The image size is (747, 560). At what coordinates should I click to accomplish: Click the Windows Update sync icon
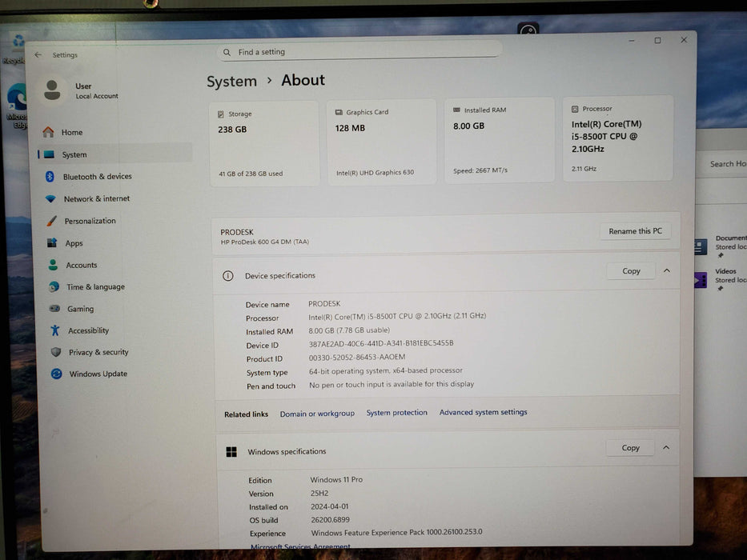57,374
